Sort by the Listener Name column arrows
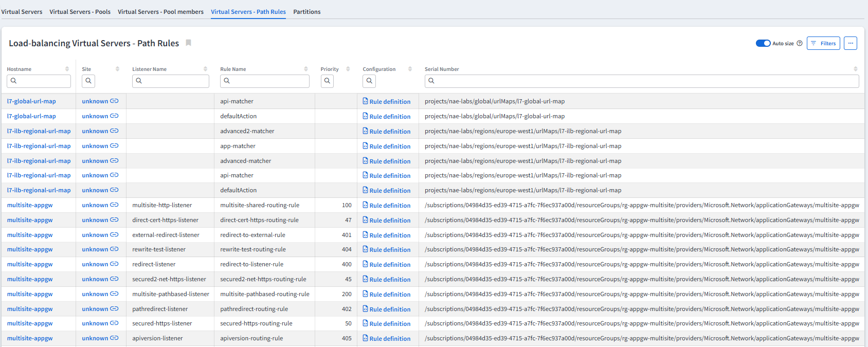The image size is (868, 347). click(x=205, y=69)
